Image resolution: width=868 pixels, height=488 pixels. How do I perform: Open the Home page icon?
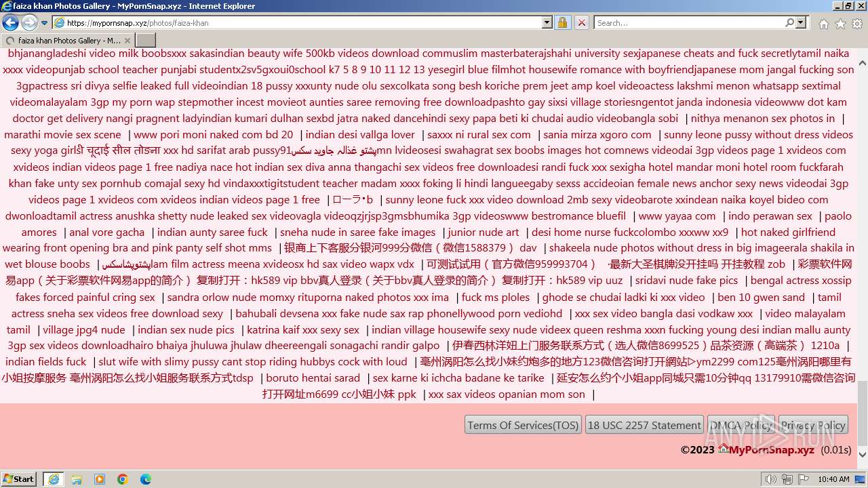pos(823,24)
